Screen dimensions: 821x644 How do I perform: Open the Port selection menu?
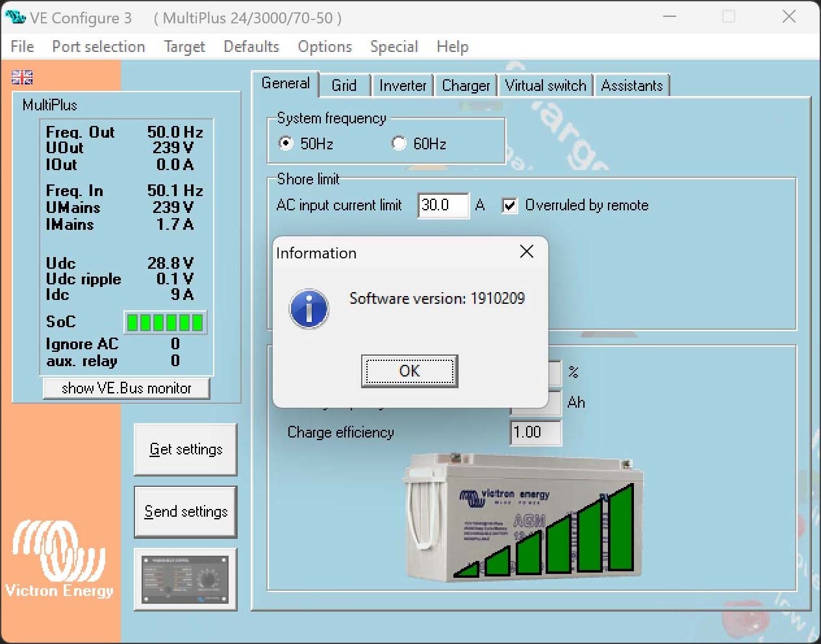[98, 47]
